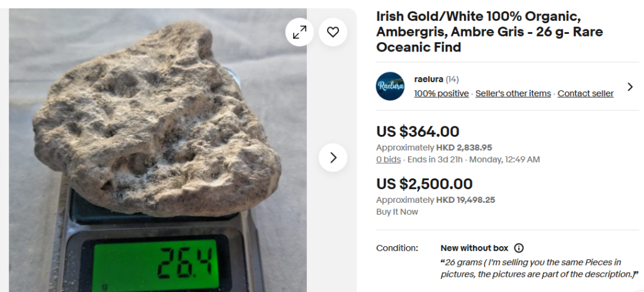Image resolution: width=644 pixels, height=292 pixels.
Task: Open the 100% positive feedback link
Action: (x=441, y=94)
